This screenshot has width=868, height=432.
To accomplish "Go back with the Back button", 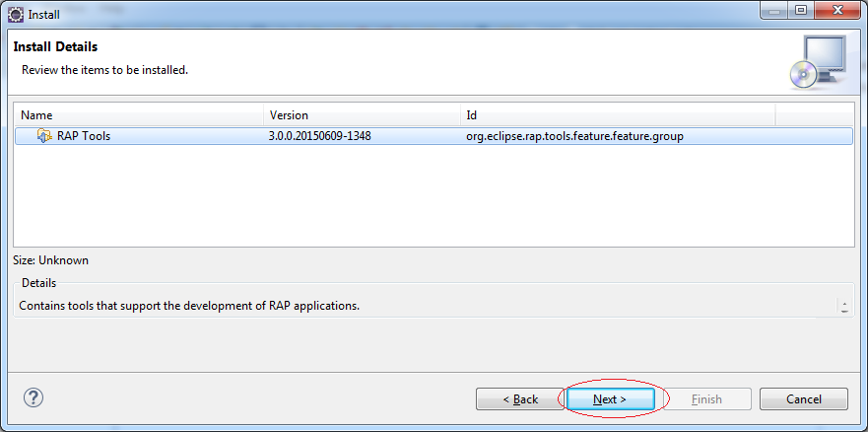I will [x=520, y=399].
